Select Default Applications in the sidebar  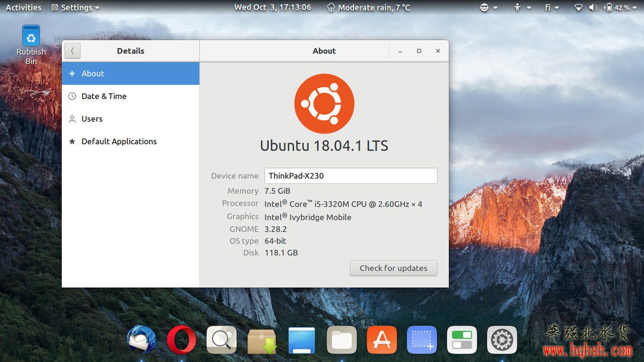(x=119, y=142)
